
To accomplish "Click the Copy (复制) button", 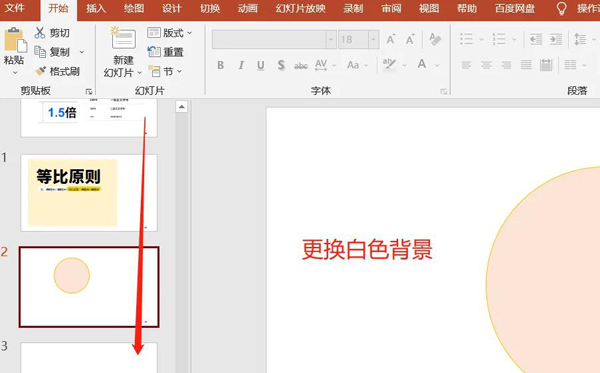I will point(59,52).
